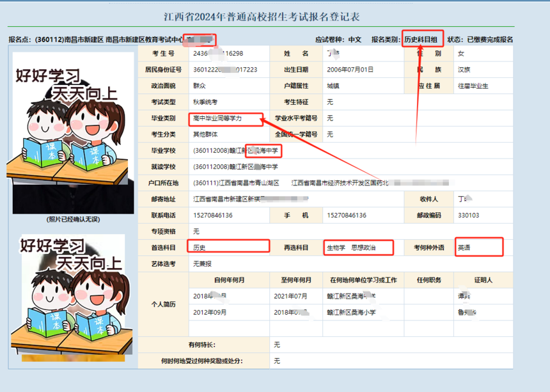Click the 考生分类 label
The image size is (550, 392).
164,134
